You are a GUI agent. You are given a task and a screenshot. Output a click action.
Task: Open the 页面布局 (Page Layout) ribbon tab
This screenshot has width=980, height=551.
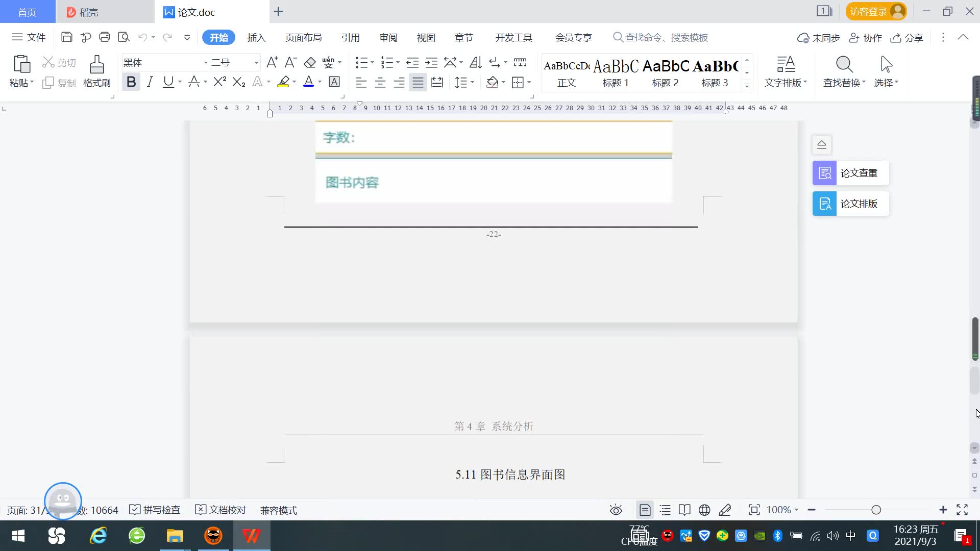(x=303, y=37)
